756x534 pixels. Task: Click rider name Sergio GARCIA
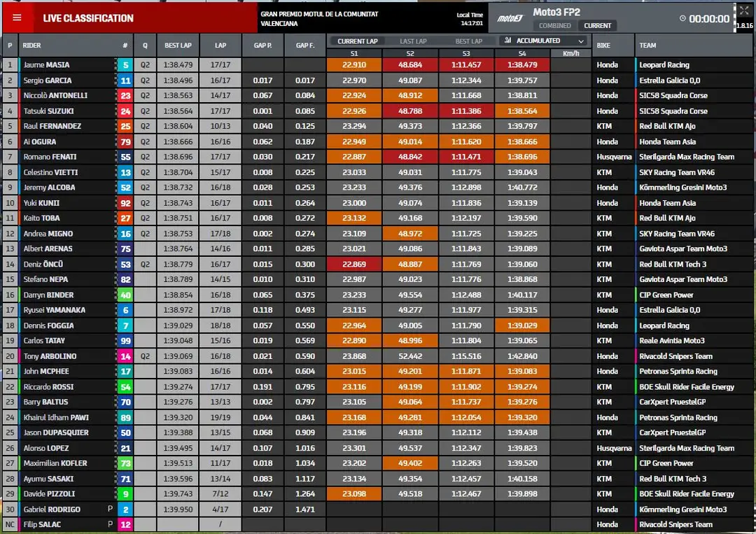point(48,80)
